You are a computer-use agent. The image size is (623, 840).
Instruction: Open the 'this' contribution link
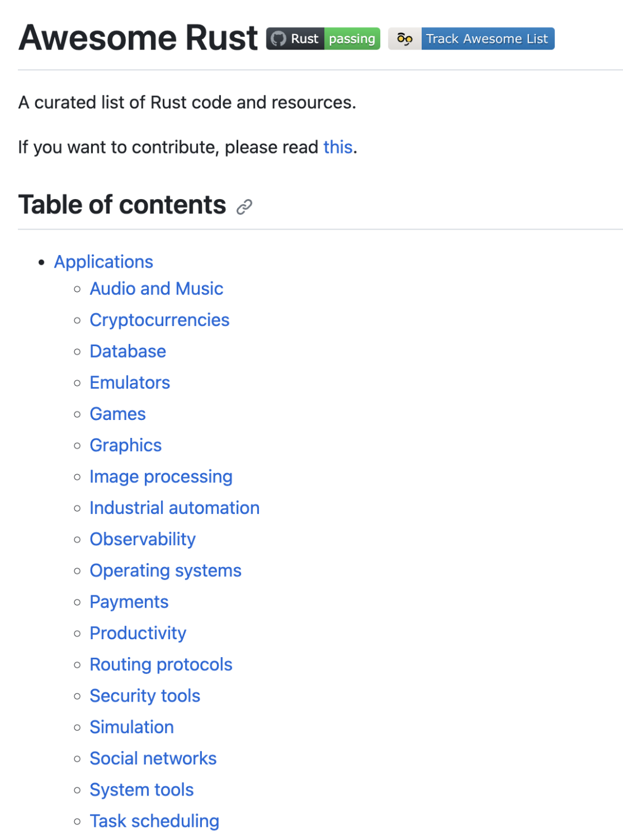(337, 147)
